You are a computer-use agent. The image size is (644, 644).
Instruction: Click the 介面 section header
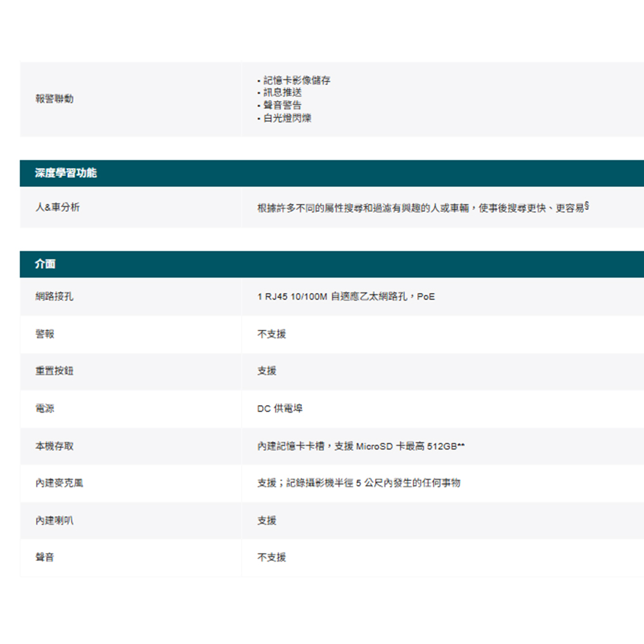pyautogui.click(x=46, y=264)
